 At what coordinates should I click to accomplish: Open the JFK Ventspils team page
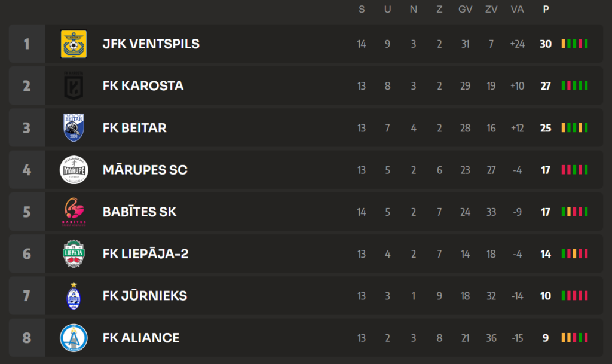[x=151, y=44]
